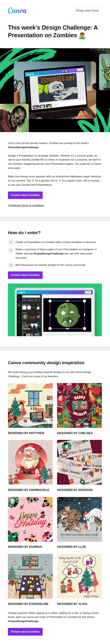Image resolution: width=110 pixels, height=644 pixels.
Task: Open the Being together design by Alisa
Action: pos(79,576)
